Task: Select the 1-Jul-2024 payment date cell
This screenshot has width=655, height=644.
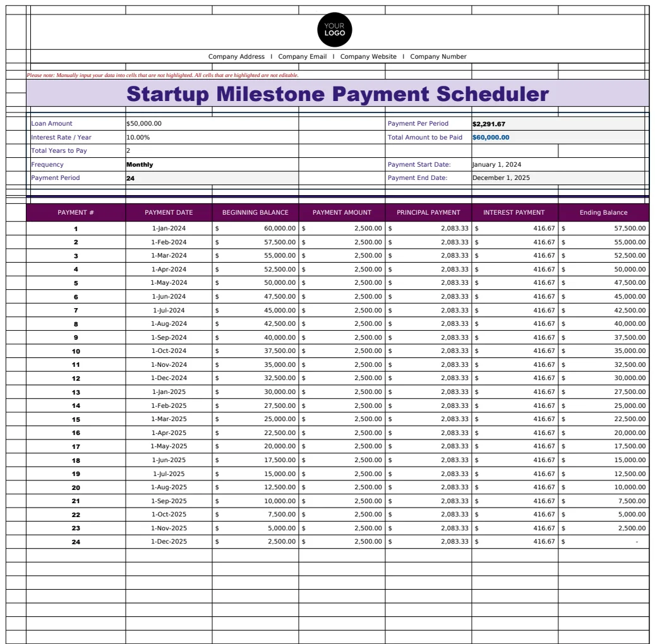Action: (169, 310)
